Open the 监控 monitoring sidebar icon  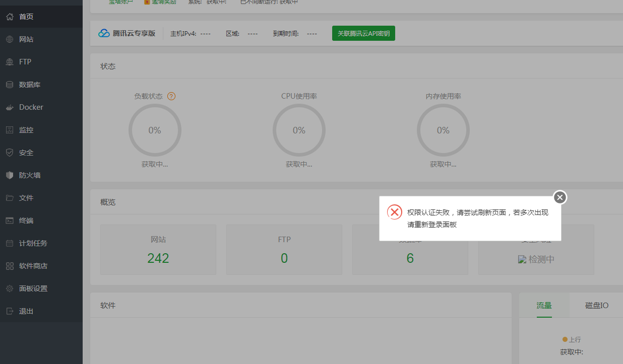[9, 129]
